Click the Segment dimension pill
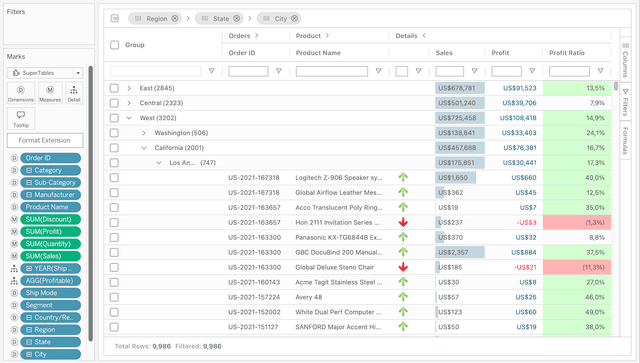Image resolution: width=640 pixels, height=363 pixels. tap(51, 305)
